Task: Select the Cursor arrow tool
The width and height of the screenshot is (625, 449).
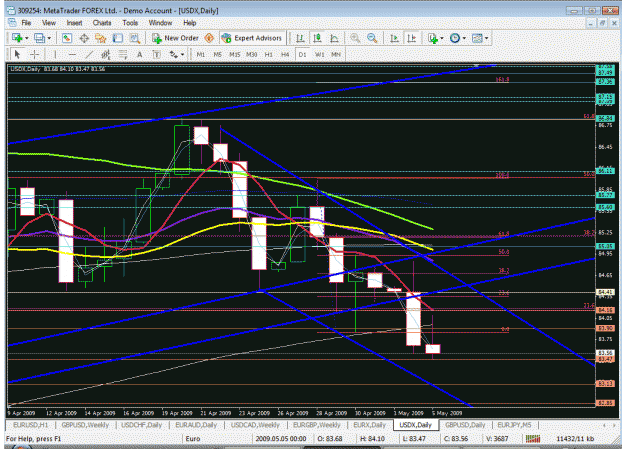Action: tap(17, 54)
